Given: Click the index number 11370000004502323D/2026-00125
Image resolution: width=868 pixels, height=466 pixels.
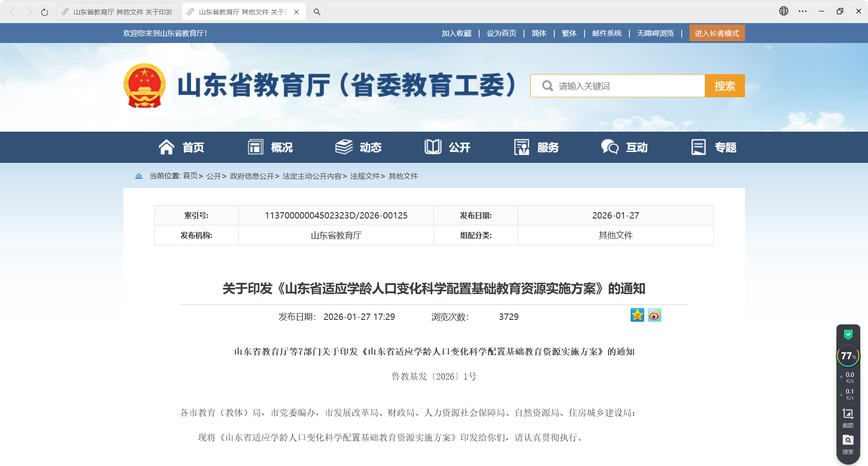Looking at the screenshot, I should (x=336, y=216).
